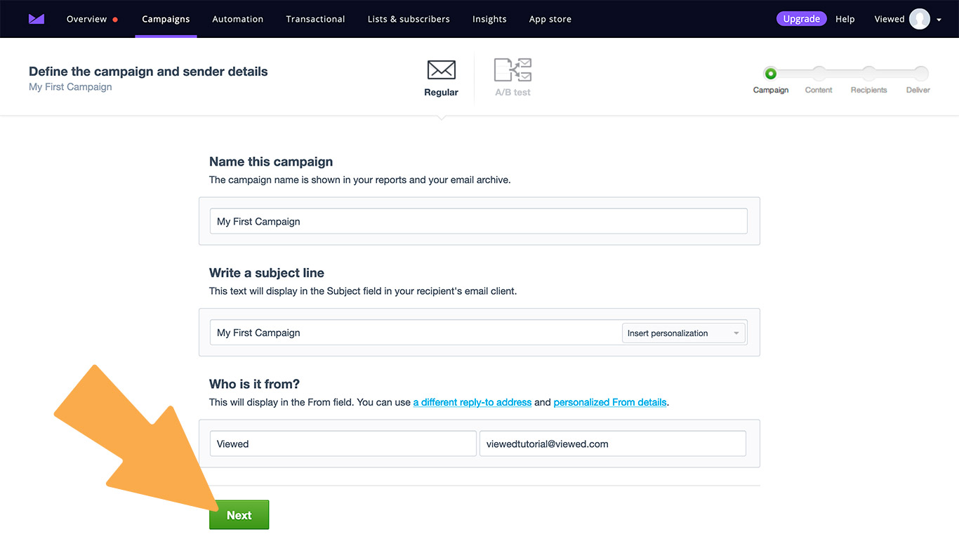Open the account avatar profile icon
This screenshot has height=560, width=959.
(919, 19)
